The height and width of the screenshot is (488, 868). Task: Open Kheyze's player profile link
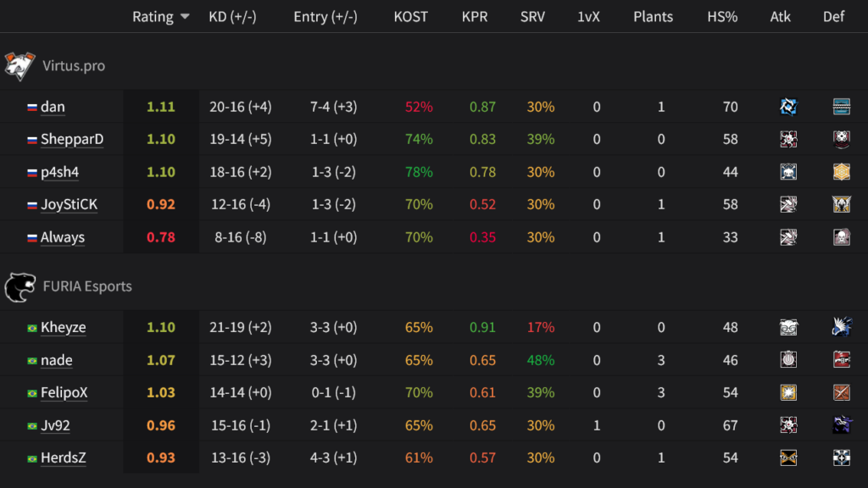[62, 327]
